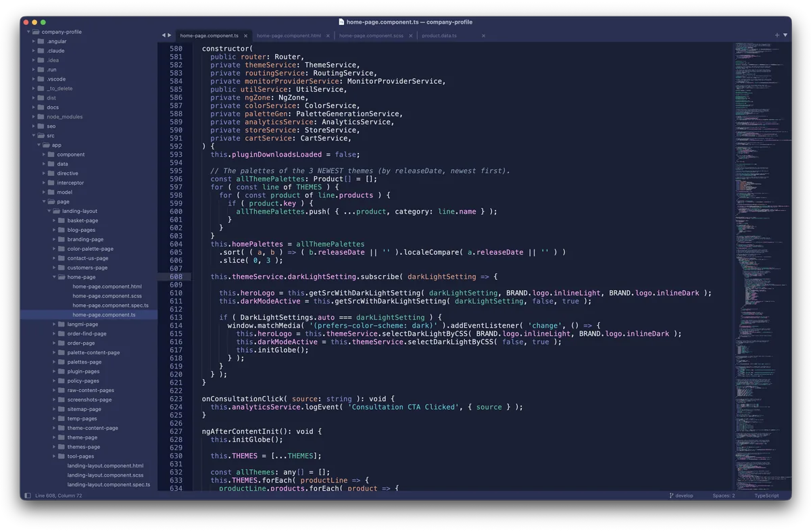811x532 pixels.
Task: Select the tool-pages folder row
Action: (x=89, y=456)
